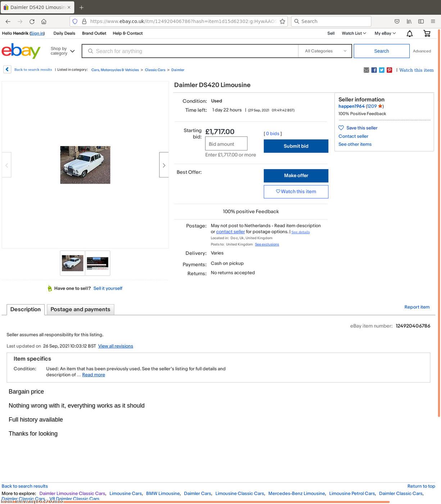Expand the All Categories dropdown

point(326,51)
